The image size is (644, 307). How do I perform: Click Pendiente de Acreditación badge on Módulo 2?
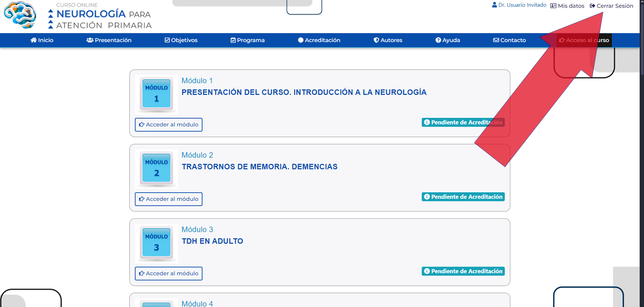coord(463,197)
